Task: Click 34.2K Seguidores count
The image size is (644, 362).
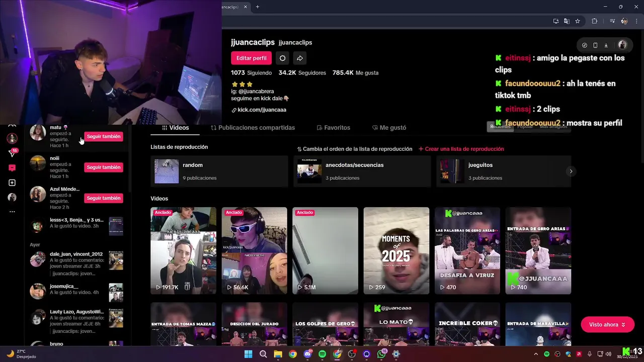Action: pos(302,73)
